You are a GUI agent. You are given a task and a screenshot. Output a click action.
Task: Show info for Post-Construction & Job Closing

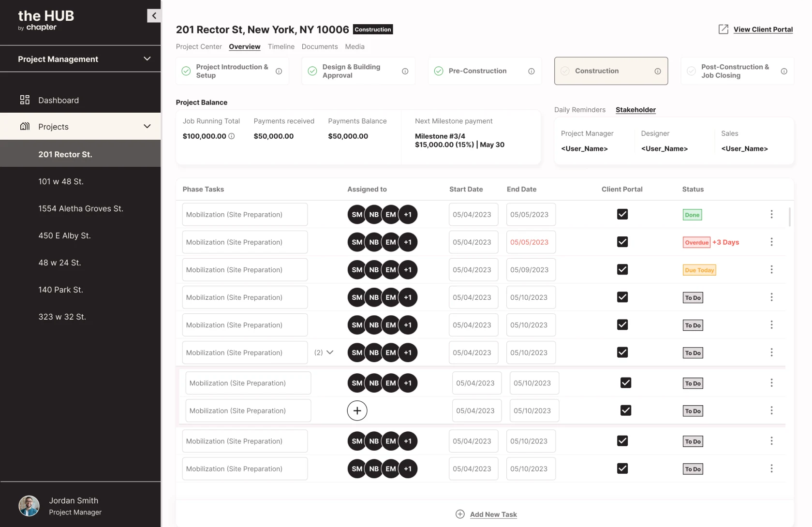click(x=784, y=71)
